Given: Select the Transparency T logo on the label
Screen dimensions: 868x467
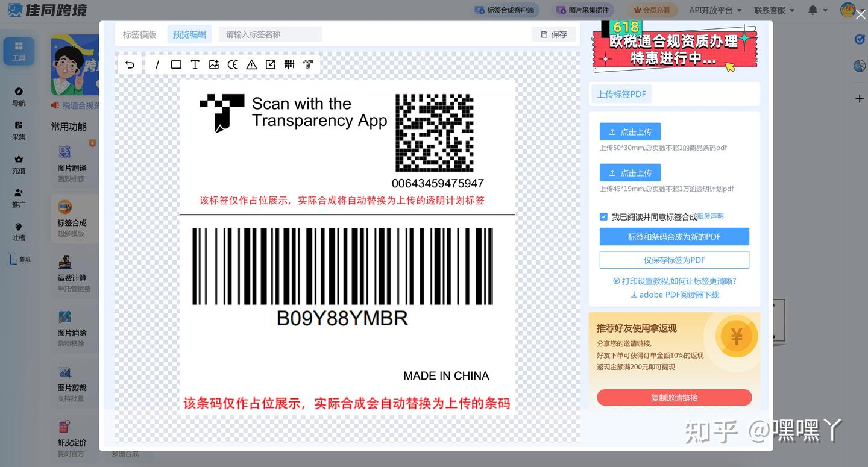Looking at the screenshot, I should (222, 113).
